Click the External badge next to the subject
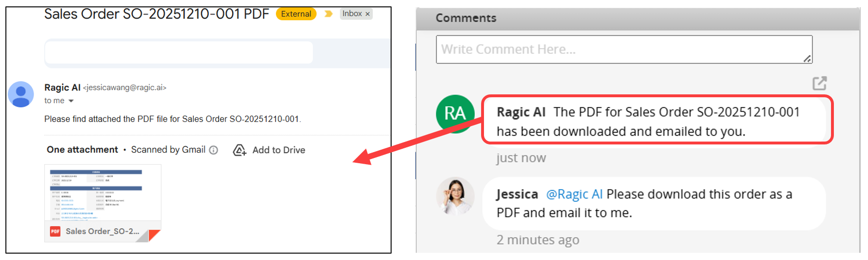Viewport: 868px width, 260px height. [x=296, y=14]
